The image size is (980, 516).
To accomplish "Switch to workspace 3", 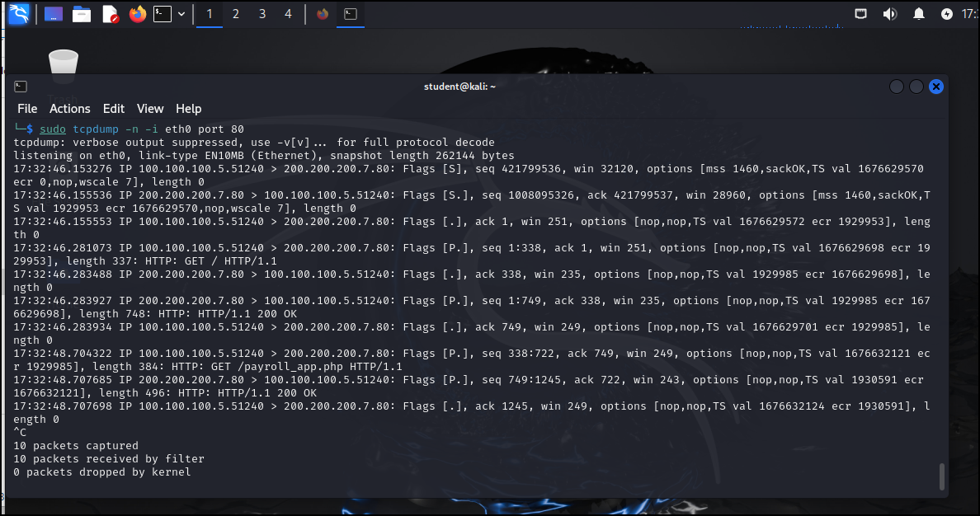I will (261, 14).
